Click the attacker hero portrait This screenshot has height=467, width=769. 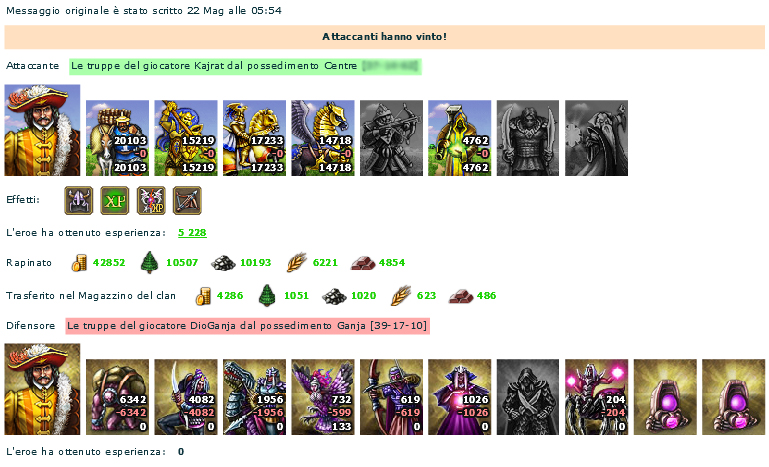coord(42,130)
